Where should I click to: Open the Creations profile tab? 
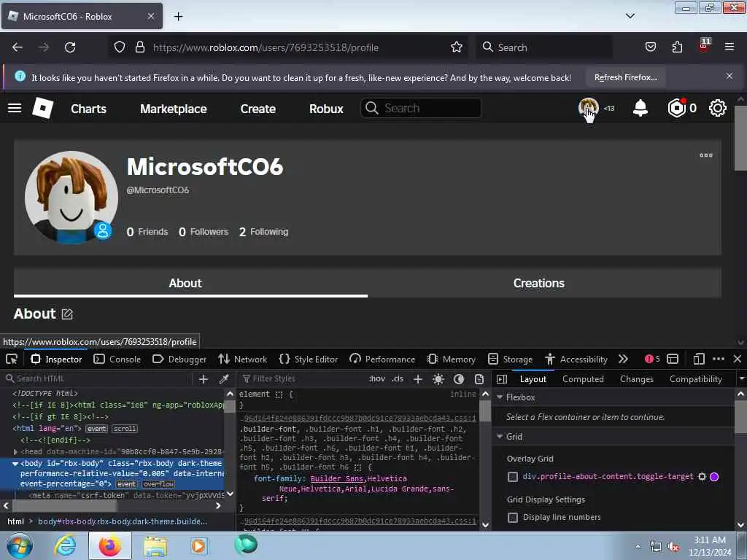tap(539, 283)
